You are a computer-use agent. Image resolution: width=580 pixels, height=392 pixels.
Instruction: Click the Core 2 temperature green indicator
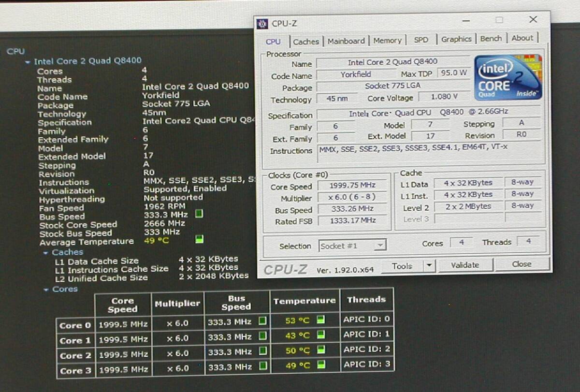pyautogui.click(x=321, y=350)
